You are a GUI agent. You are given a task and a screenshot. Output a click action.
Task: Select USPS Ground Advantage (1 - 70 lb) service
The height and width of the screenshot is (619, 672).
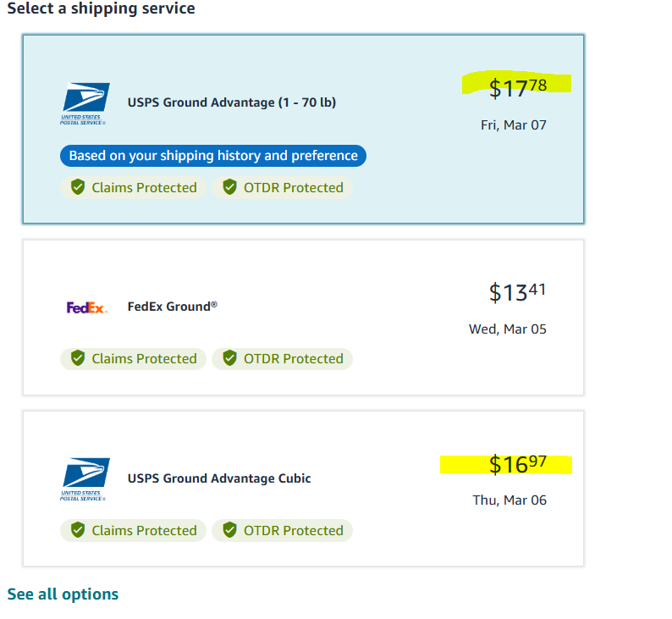click(x=304, y=129)
